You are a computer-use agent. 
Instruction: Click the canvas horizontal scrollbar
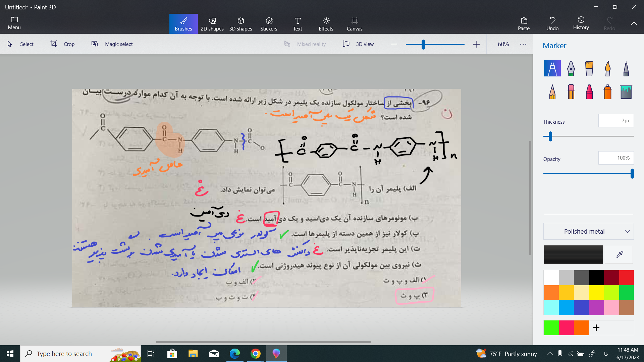[x=263, y=342]
